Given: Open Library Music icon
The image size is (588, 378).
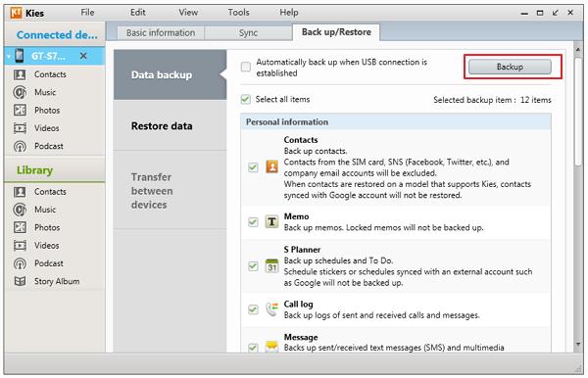Looking at the screenshot, I should point(20,210).
